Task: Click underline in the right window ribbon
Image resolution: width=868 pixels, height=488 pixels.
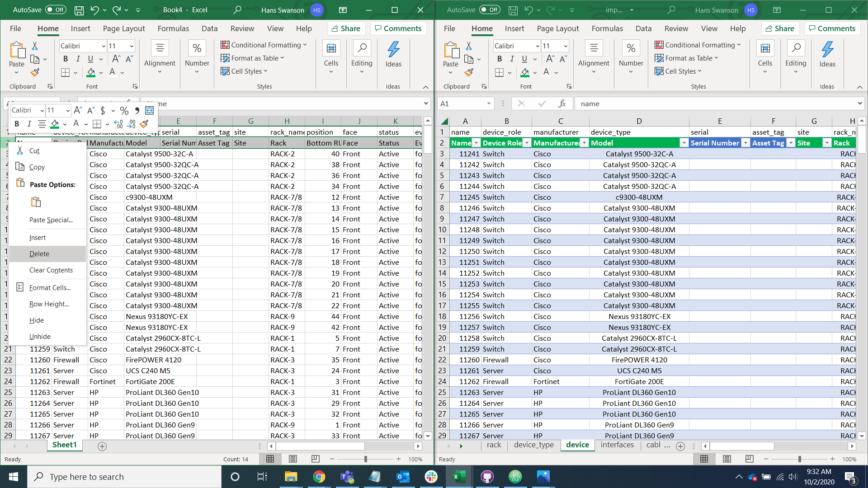Action: tap(524, 59)
